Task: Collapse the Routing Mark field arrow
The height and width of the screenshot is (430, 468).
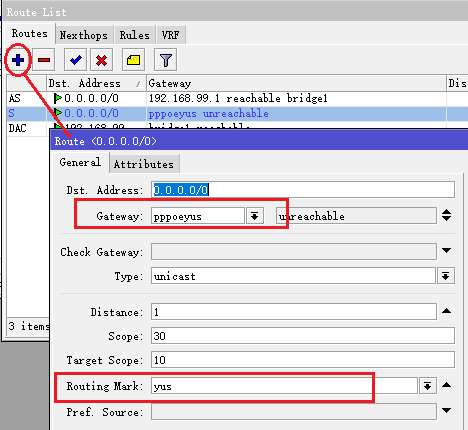Action: [447, 385]
